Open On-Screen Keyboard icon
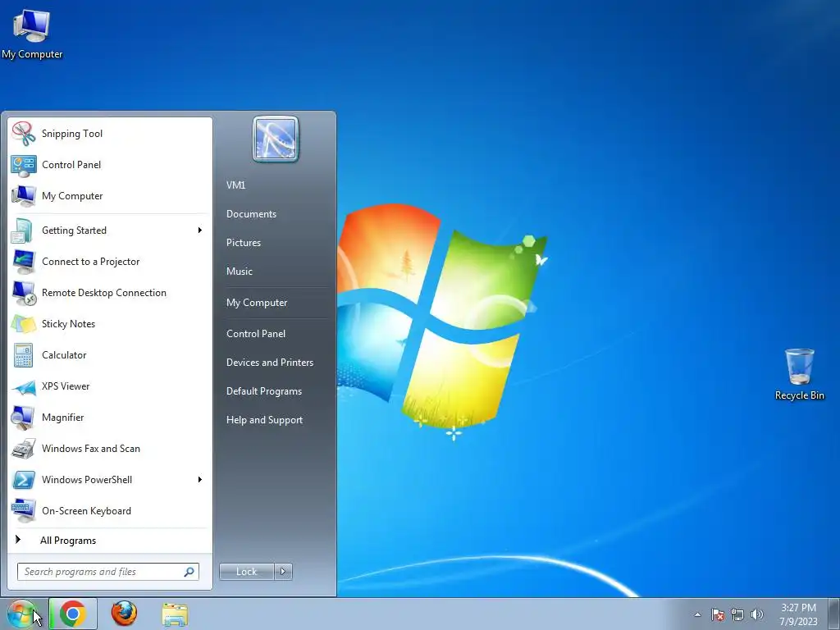 (24, 510)
